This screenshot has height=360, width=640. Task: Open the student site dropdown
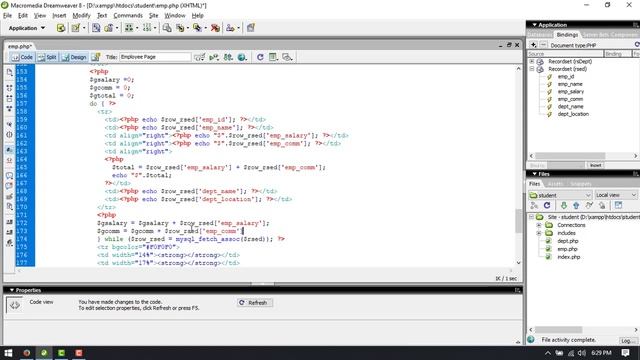560,195
